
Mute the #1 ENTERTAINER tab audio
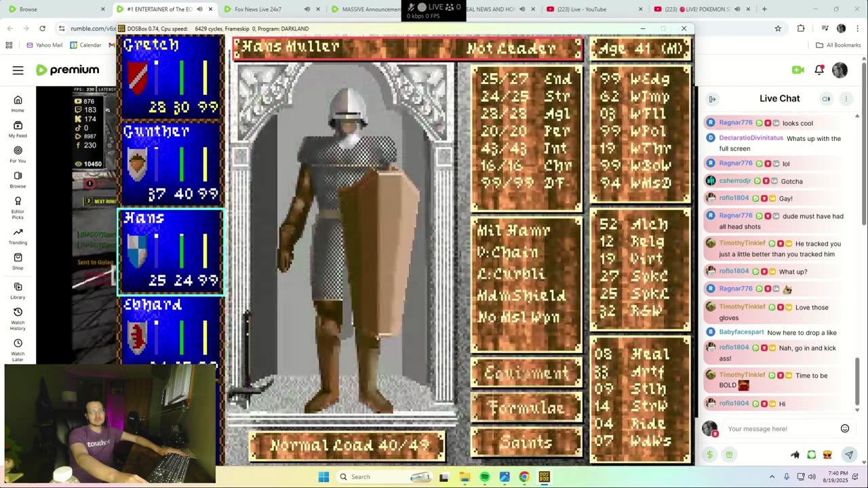(x=199, y=9)
